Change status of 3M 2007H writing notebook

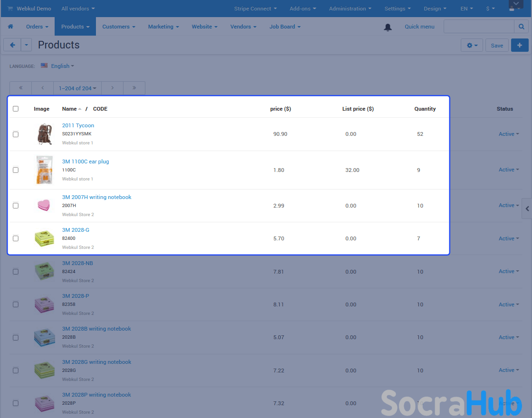pos(509,205)
